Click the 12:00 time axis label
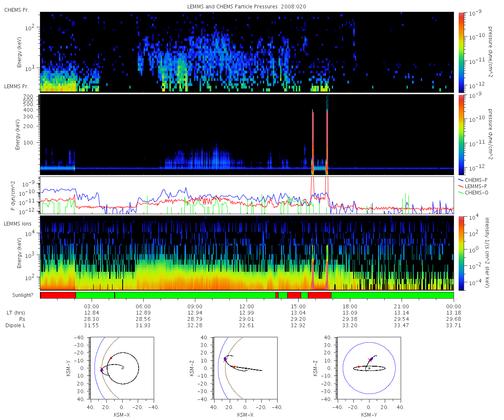Viewport: 504px width, 420px height. coord(247,306)
